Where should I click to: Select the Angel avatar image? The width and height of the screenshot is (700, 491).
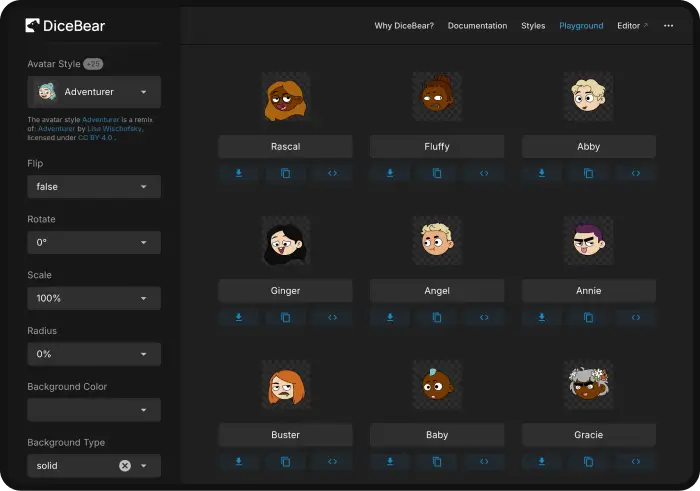click(437, 241)
